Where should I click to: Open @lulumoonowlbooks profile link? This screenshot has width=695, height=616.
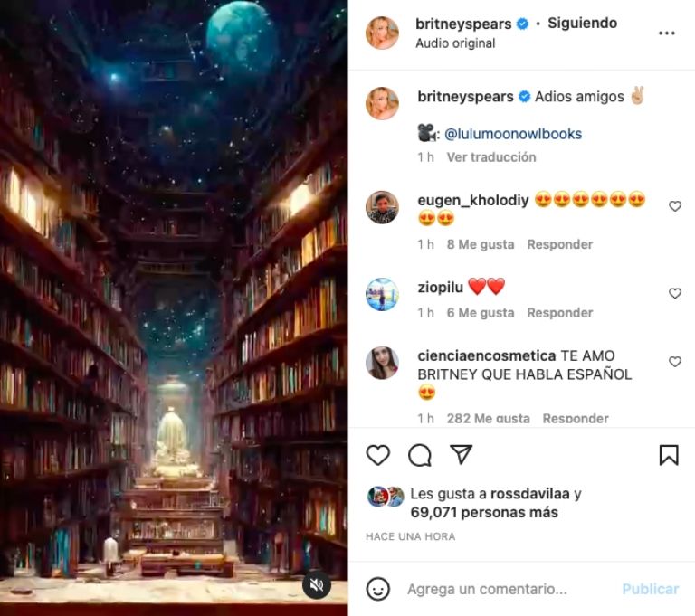(513, 134)
